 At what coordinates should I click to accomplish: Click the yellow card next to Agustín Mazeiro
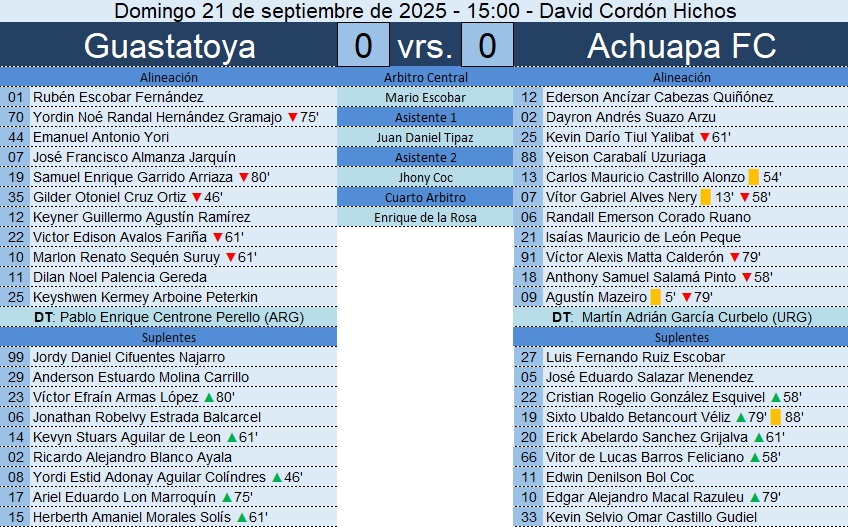[656, 297]
